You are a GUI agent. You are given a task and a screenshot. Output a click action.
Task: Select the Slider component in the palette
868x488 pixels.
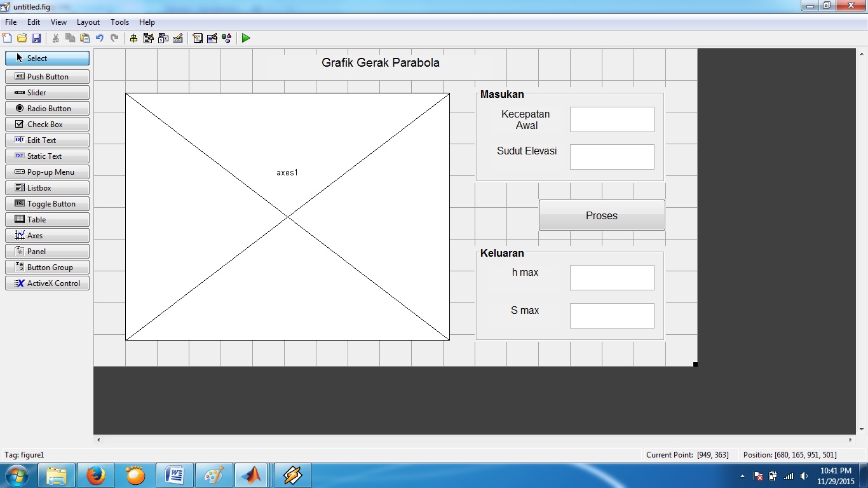click(x=47, y=93)
